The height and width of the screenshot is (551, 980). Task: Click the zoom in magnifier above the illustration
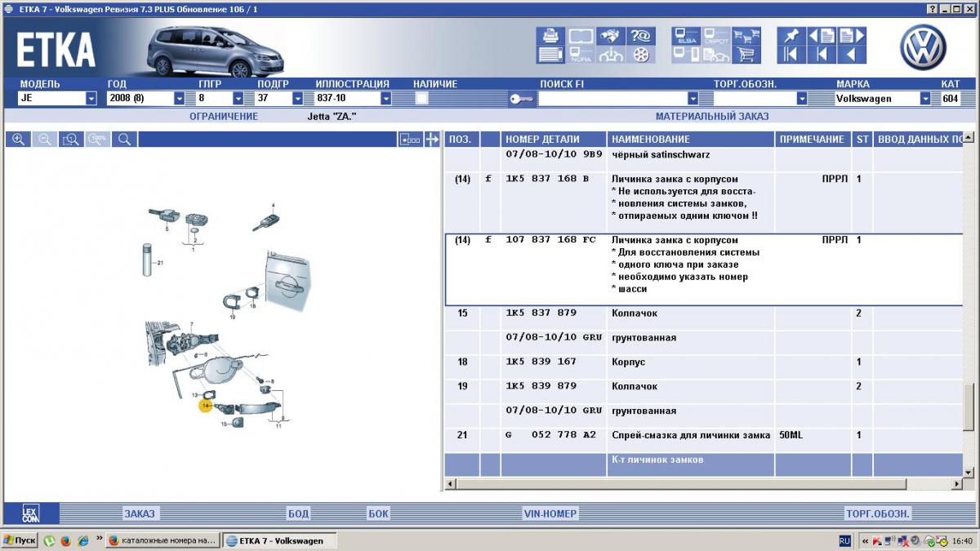19,140
